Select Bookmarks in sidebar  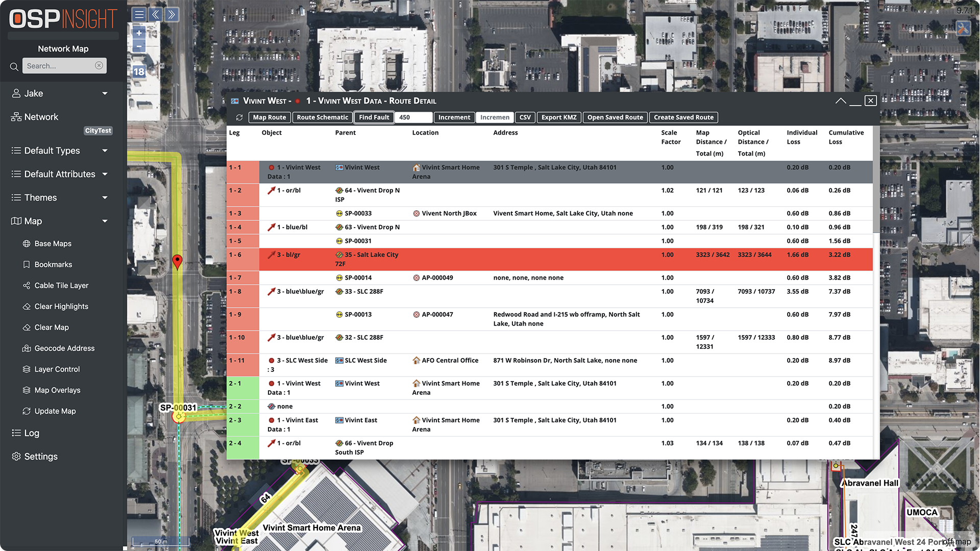[53, 265]
